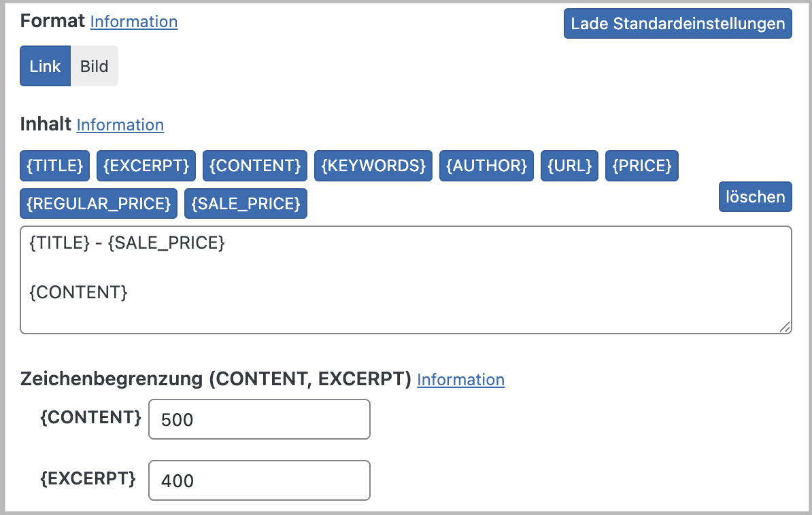This screenshot has width=812, height=515.
Task: Open the Inhalt Information link
Action: 120,125
